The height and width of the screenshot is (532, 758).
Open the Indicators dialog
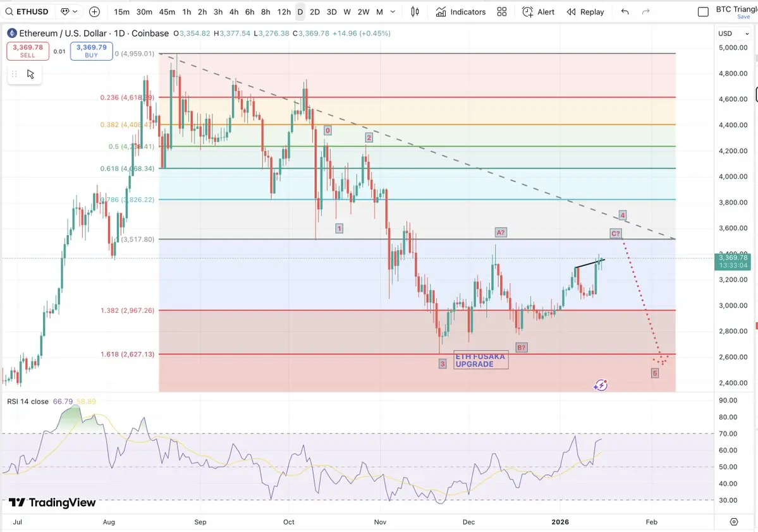pyautogui.click(x=461, y=11)
